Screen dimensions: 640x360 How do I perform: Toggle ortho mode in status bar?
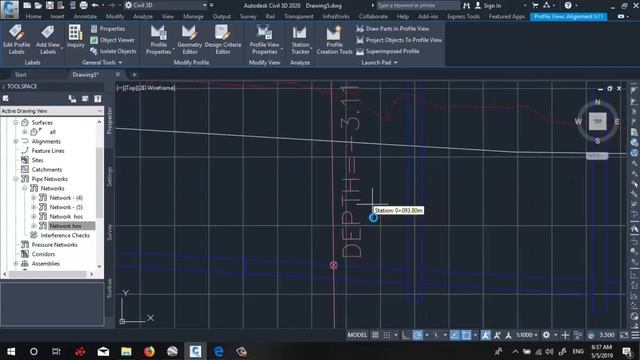click(x=405, y=335)
